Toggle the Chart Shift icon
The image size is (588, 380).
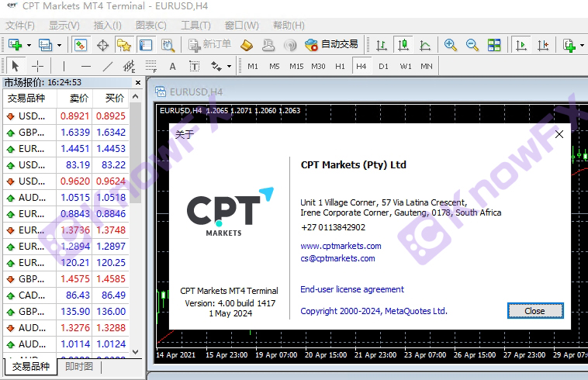click(x=543, y=45)
